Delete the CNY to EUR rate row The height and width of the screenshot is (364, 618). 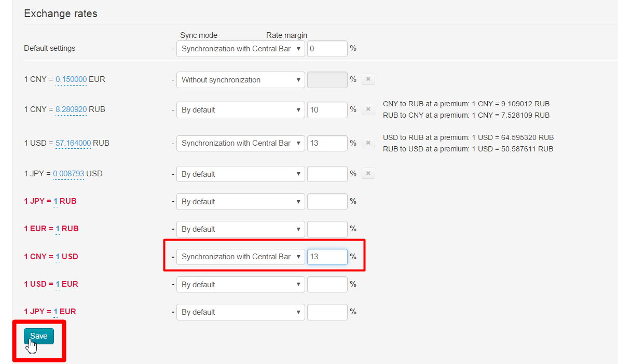coord(368,79)
